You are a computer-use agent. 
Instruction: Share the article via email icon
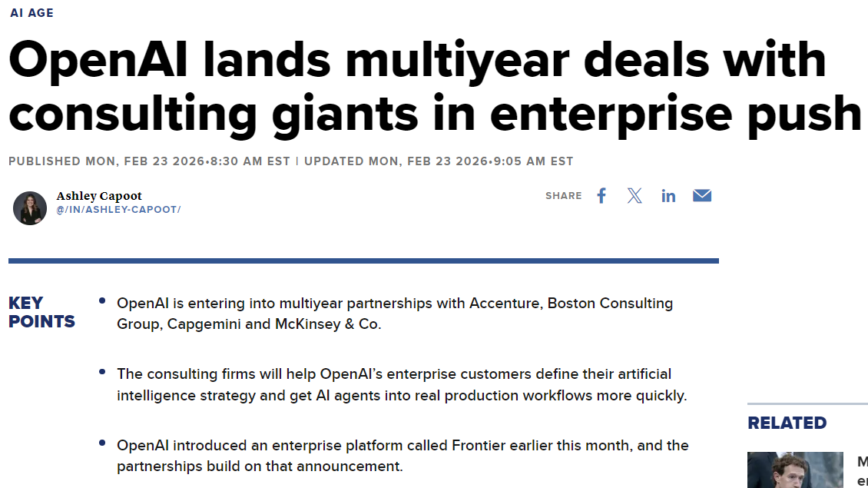point(702,196)
